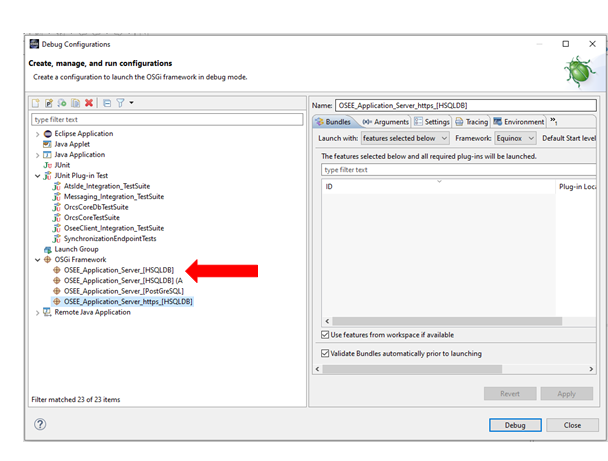Click the Debug button
The image size is (608, 461).
pyautogui.click(x=515, y=425)
